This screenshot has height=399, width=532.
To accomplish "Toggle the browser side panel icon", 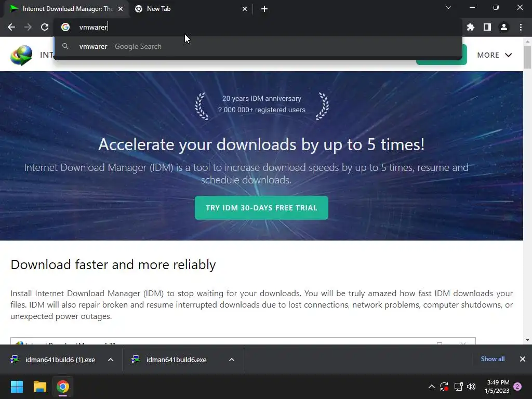I will point(487,27).
